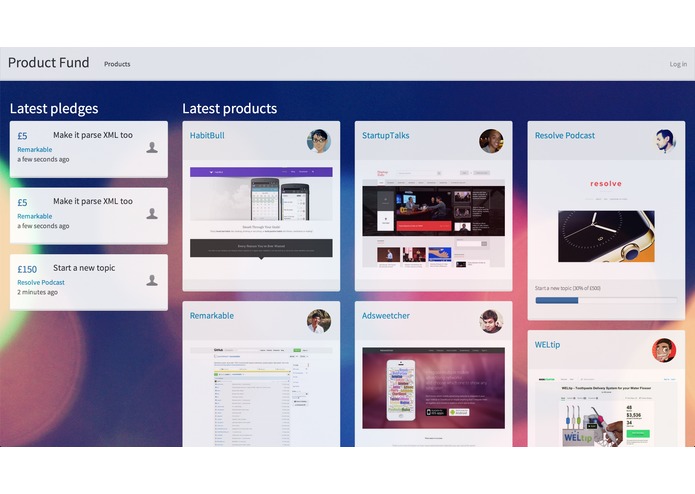Open StartupTalks website screenshot thumbnail
The image size is (695, 494).
pos(433,218)
